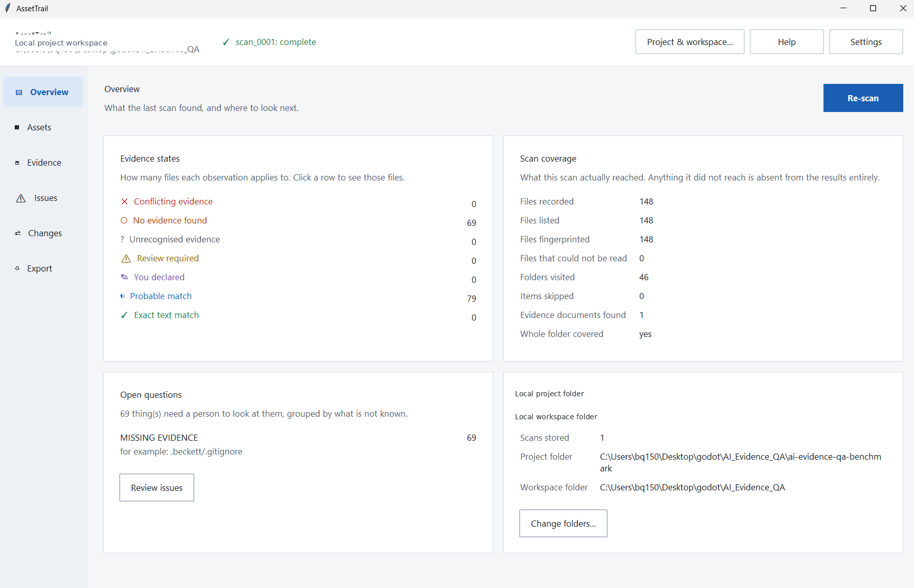Select the You declared row

298,278
